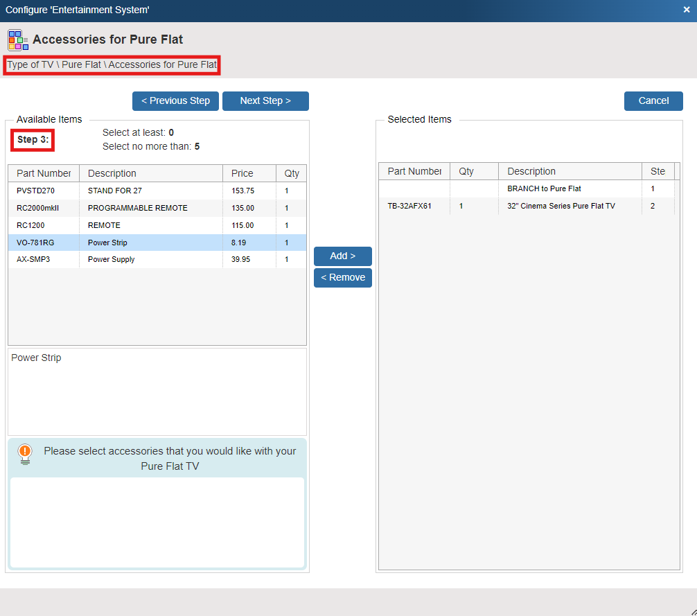The width and height of the screenshot is (697, 616).
Task: Proceed with the Next Step button
Action: (265, 100)
